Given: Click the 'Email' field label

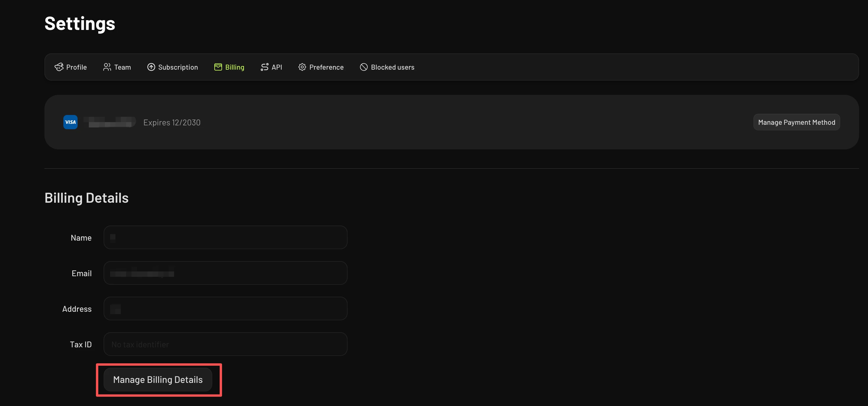Looking at the screenshot, I should click(x=81, y=273).
